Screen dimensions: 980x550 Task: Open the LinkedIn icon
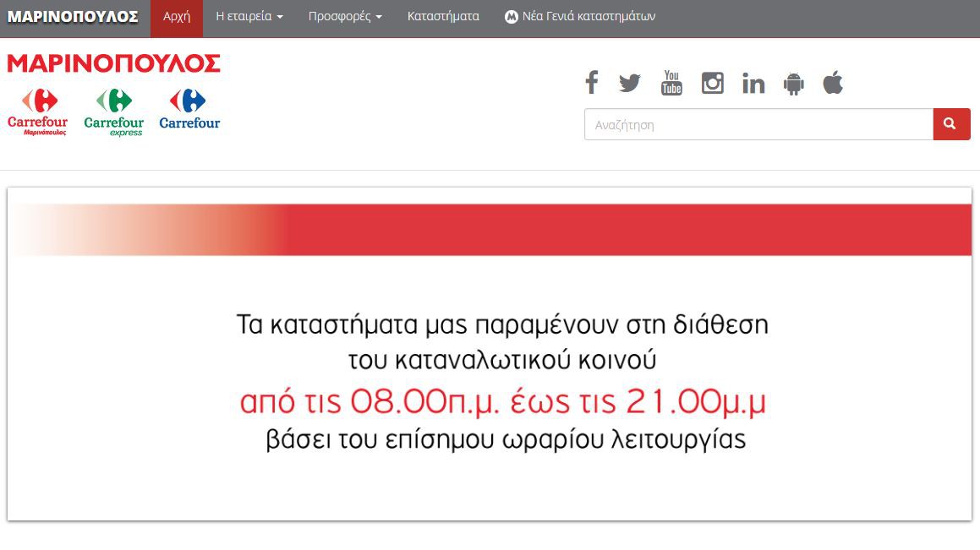[753, 83]
